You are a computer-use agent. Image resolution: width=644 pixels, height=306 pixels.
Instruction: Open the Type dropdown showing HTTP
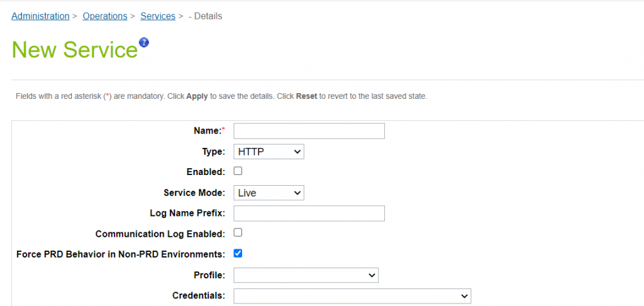[269, 151]
